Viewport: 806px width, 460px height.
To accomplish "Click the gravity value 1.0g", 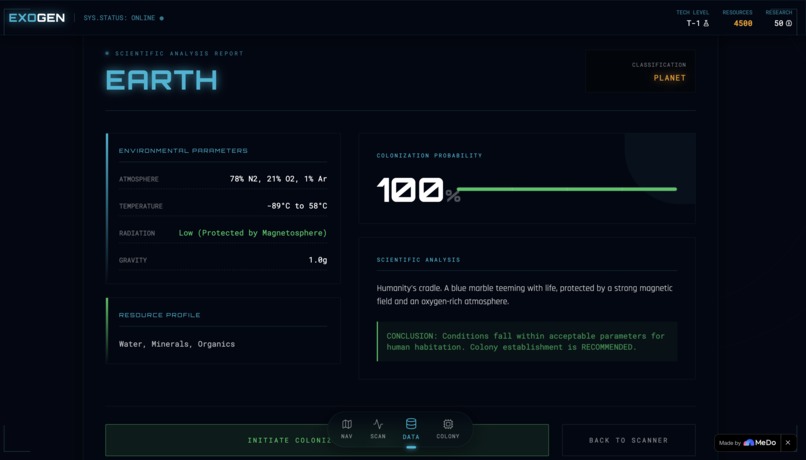I will pyautogui.click(x=318, y=260).
